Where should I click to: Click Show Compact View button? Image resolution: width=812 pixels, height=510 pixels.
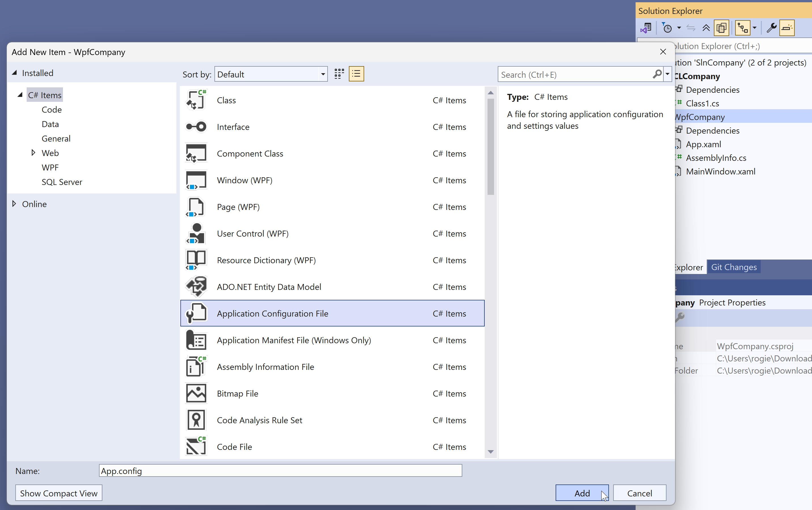(59, 493)
